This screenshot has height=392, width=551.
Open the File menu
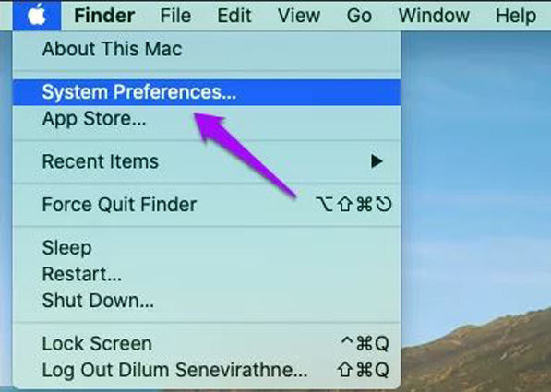[175, 16]
